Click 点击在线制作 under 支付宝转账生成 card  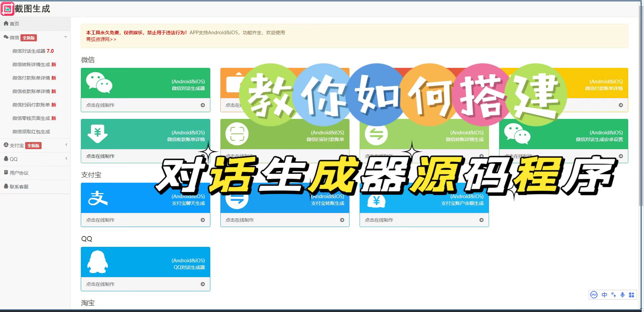[x=239, y=220]
